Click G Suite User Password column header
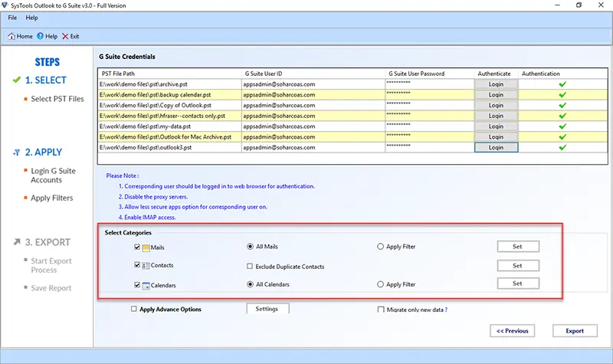613x364 pixels. pos(430,74)
